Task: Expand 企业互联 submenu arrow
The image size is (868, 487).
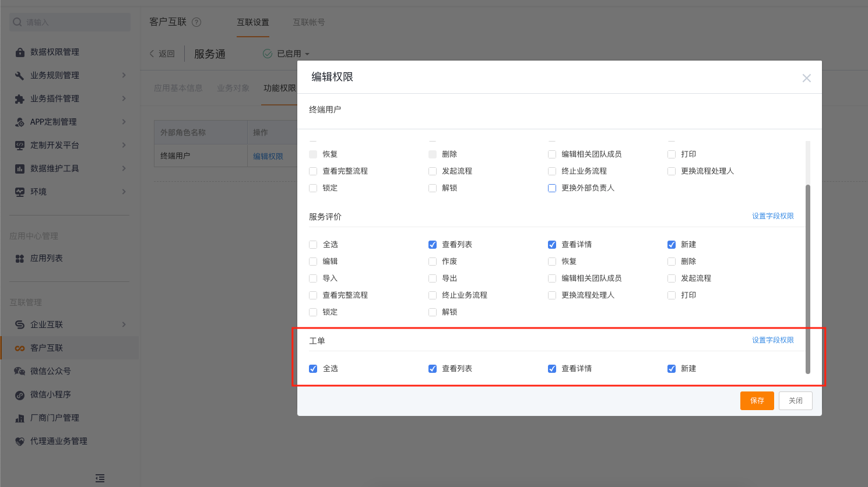Action: [x=124, y=324]
